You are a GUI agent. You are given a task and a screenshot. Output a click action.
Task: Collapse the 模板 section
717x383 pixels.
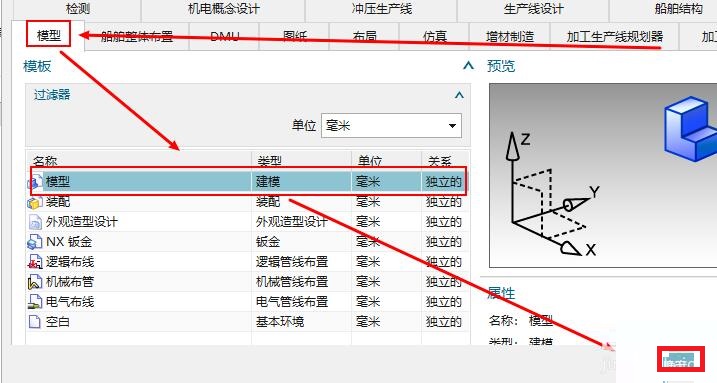(x=468, y=66)
